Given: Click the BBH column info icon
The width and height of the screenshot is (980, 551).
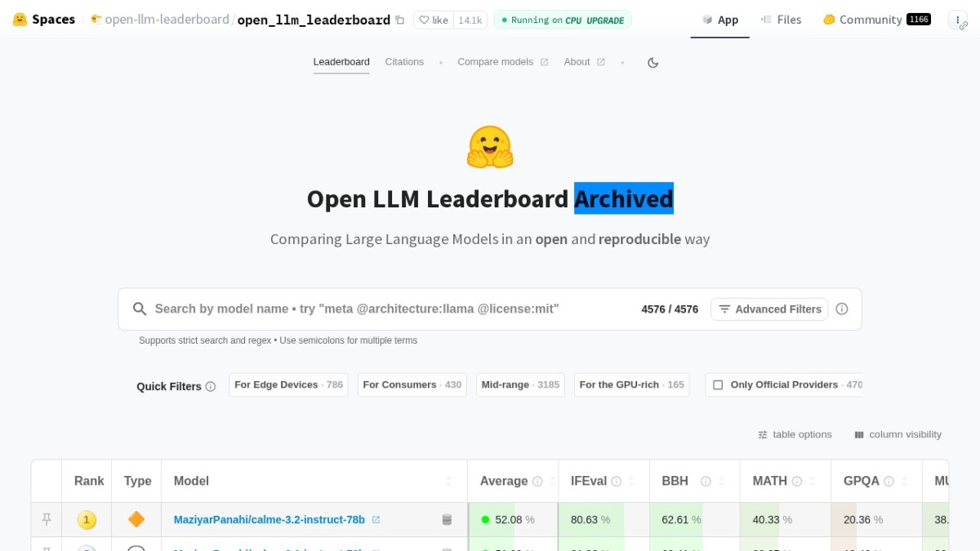Looking at the screenshot, I should click(x=706, y=482).
